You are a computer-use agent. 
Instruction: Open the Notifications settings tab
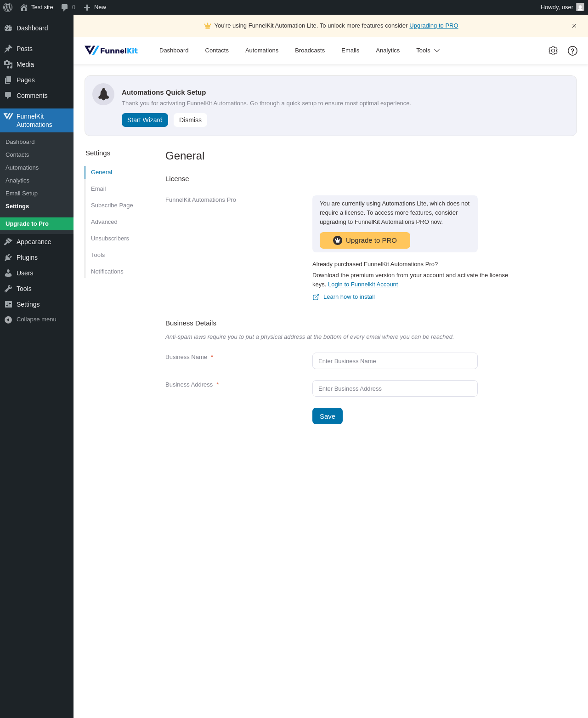[x=107, y=272]
